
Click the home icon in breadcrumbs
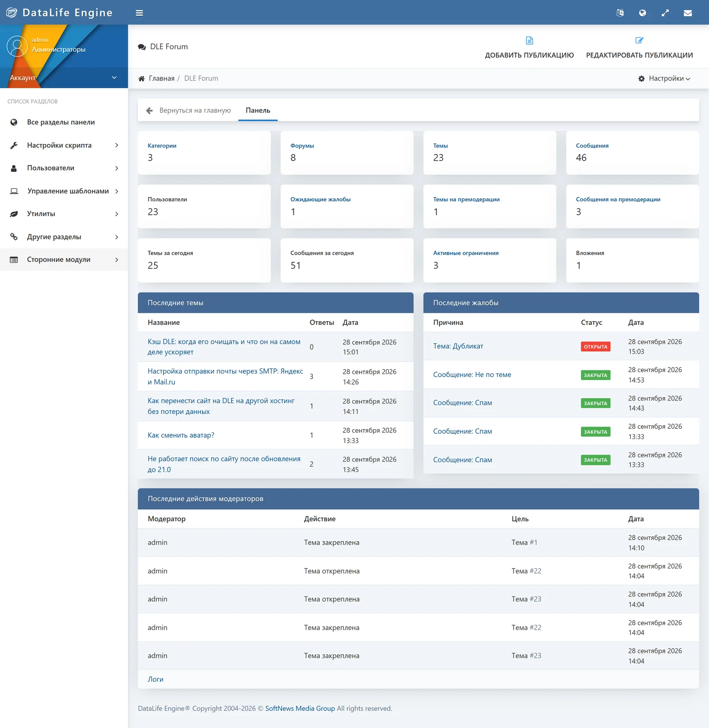141,78
